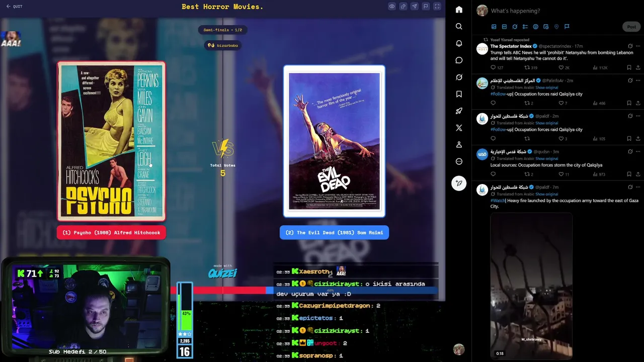Open more menu on @qudsn post
The width and height of the screenshot is (644, 362).
click(638, 151)
